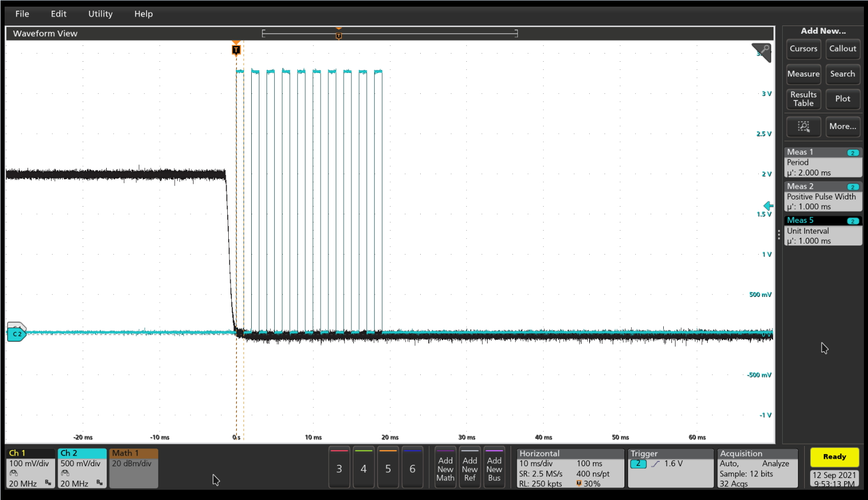868x500 pixels.
Task: Click Add New Ref
Action: tap(470, 467)
